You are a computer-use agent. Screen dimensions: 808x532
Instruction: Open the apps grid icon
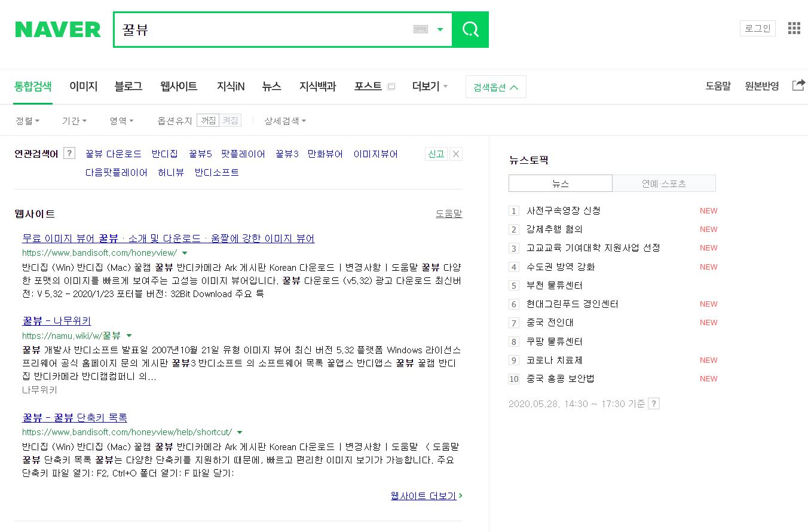[x=794, y=28]
